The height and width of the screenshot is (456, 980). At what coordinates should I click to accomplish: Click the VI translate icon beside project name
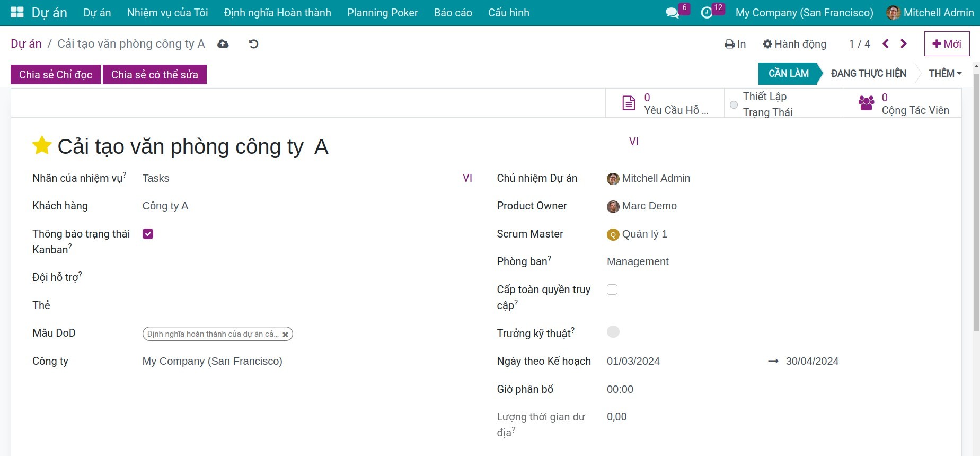[x=634, y=142]
